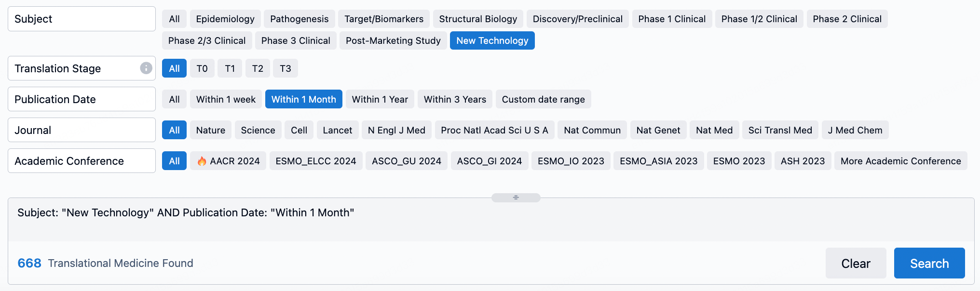Select the AACR 2024 conference with fire icon
This screenshot has height=291, width=980.
pos(228,161)
